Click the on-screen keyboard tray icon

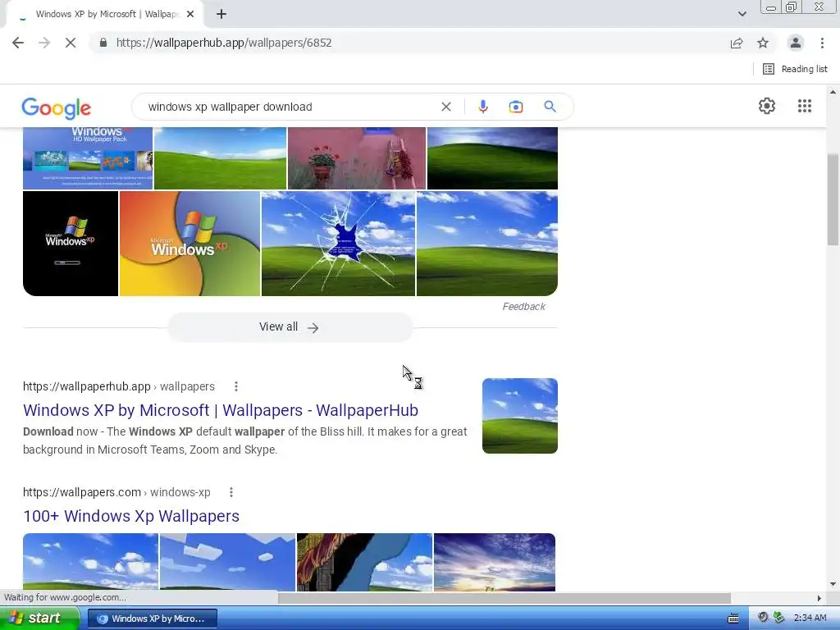point(733,619)
